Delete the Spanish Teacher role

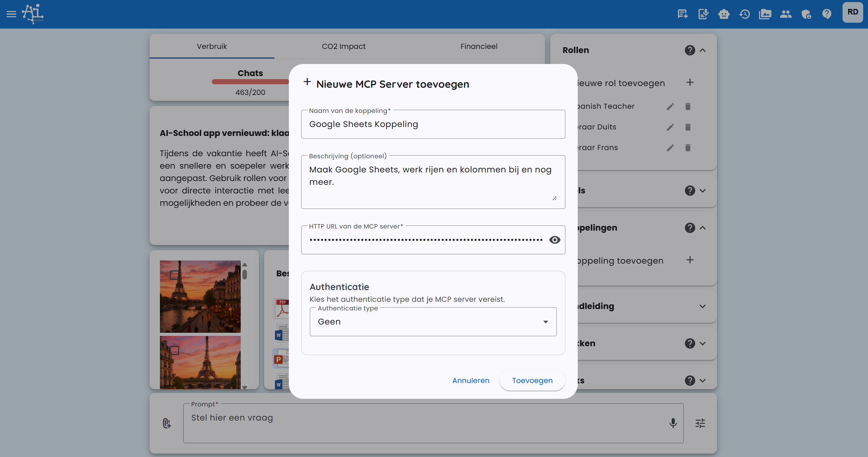688,106
